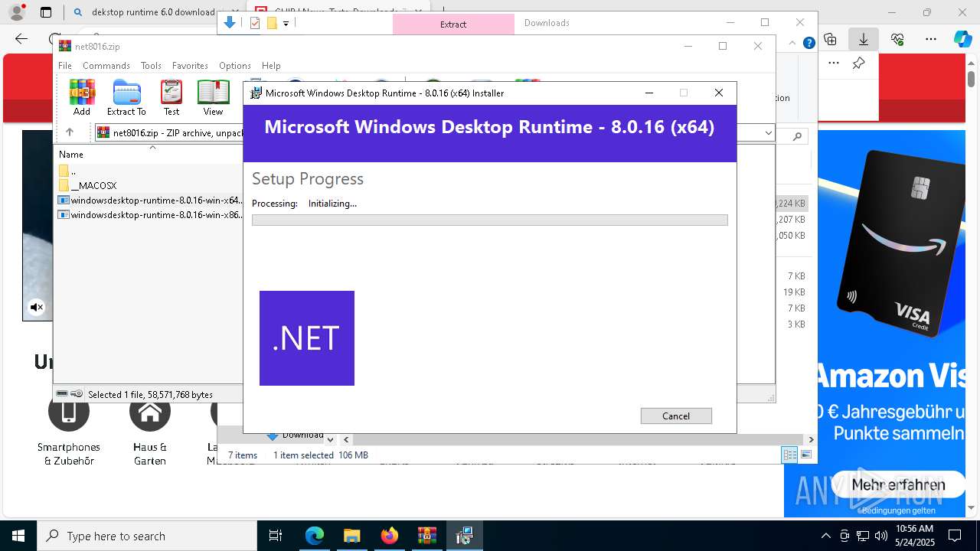Open Edge downloads button

pos(864,39)
